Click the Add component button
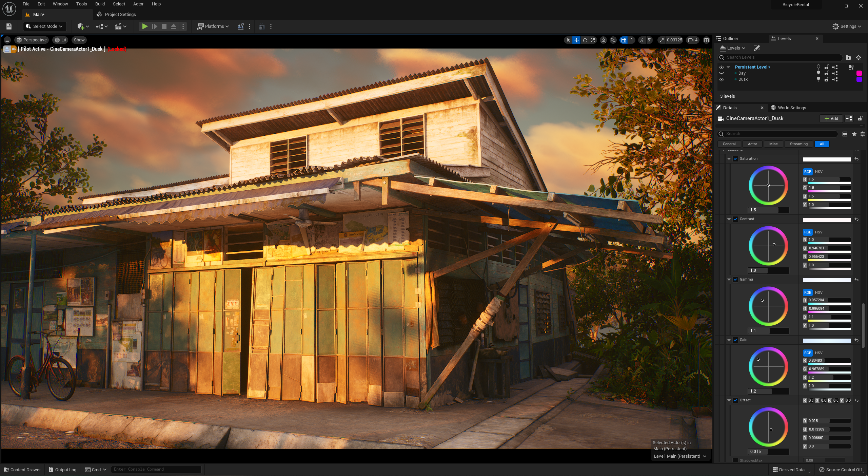Viewport: 868px width, 476px height. 831,118
